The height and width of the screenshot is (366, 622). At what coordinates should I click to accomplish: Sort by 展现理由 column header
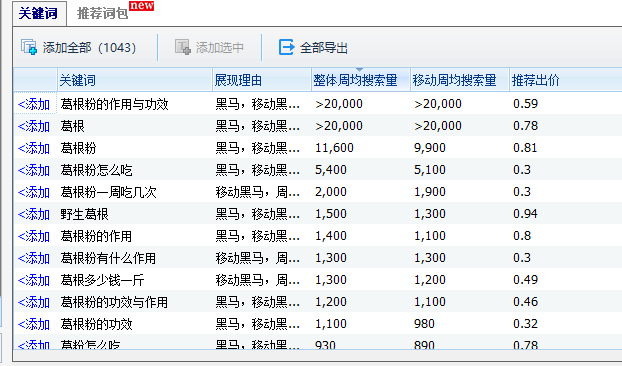[262, 80]
